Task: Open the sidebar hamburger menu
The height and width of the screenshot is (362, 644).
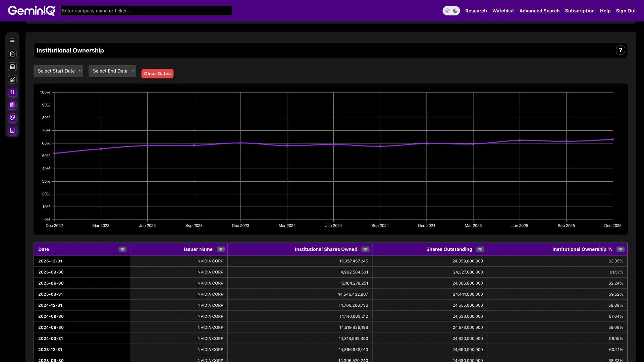Action: click(x=12, y=40)
